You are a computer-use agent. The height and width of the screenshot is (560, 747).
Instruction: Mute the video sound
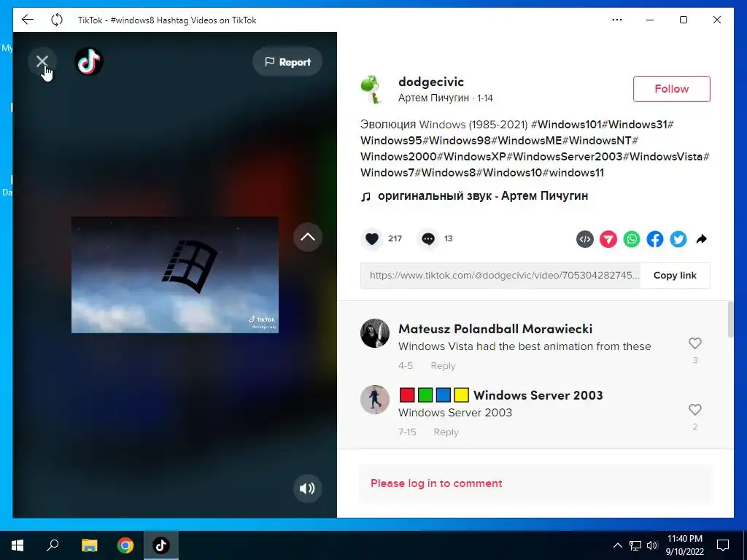coord(308,488)
